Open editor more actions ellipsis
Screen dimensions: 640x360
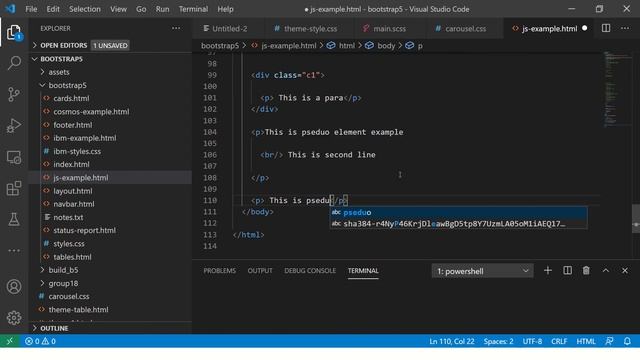[x=625, y=28]
